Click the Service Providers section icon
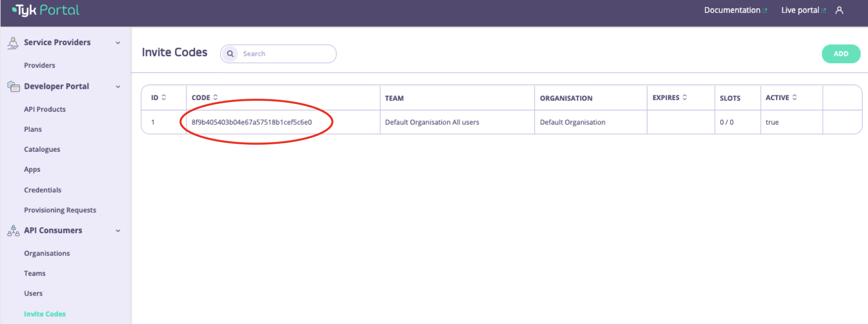The height and width of the screenshot is (324, 868). [x=13, y=43]
